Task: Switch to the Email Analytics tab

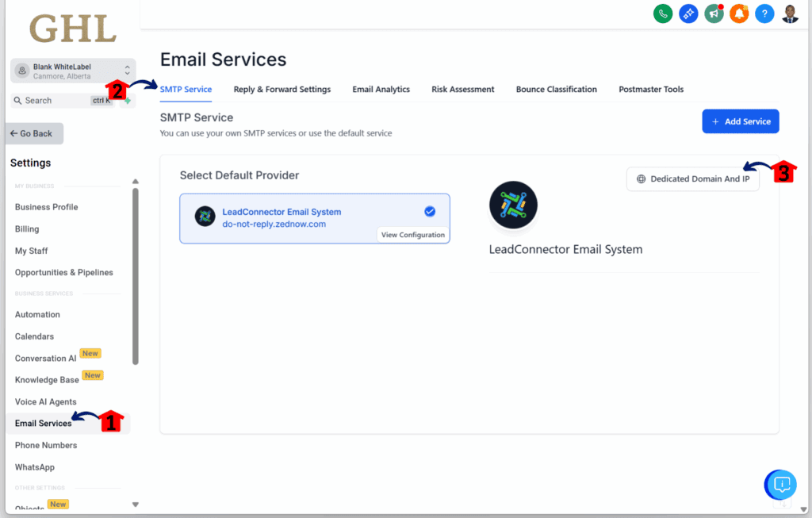Action: click(381, 89)
